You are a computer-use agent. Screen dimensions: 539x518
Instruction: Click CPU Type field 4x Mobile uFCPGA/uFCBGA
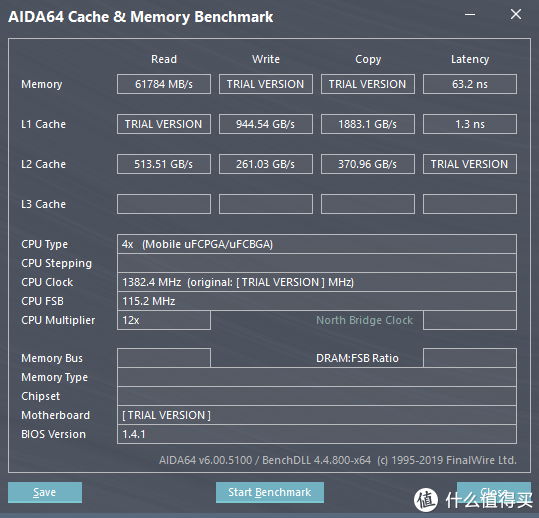click(x=317, y=244)
